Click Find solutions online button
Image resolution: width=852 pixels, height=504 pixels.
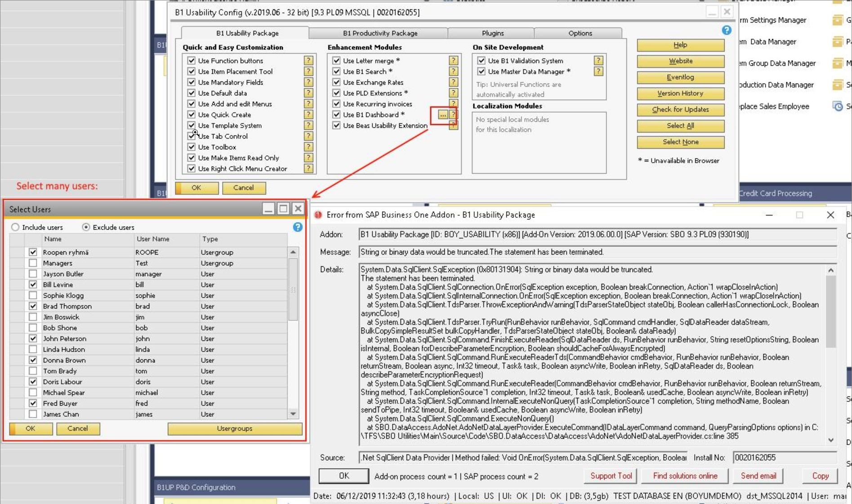(685, 476)
